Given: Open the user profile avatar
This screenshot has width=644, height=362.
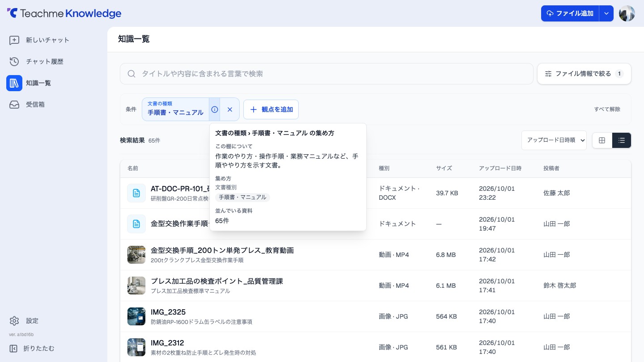Looking at the screenshot, I should pyautogui.click(x=627, y=13).
